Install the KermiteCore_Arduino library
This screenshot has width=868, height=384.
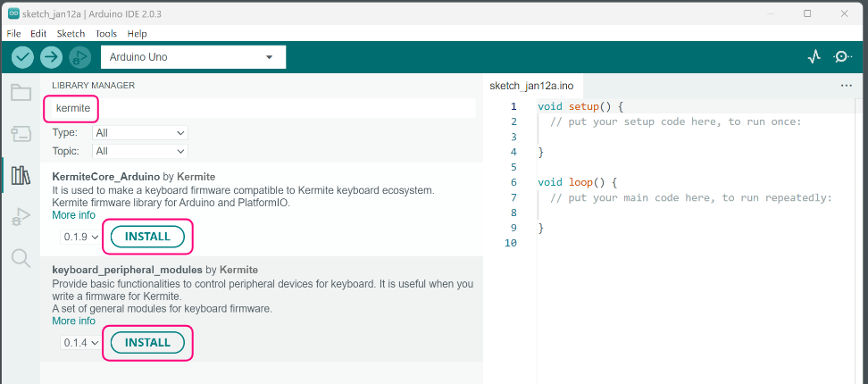point(147,237)
